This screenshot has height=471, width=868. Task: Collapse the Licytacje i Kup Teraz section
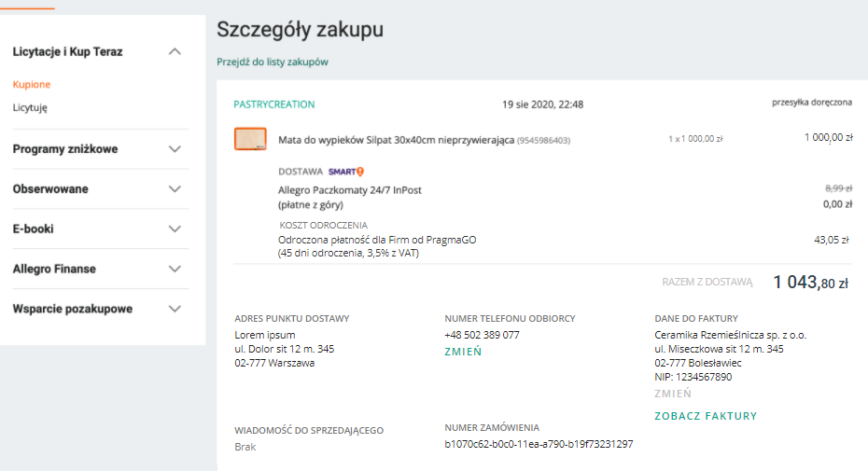[175, 51]
